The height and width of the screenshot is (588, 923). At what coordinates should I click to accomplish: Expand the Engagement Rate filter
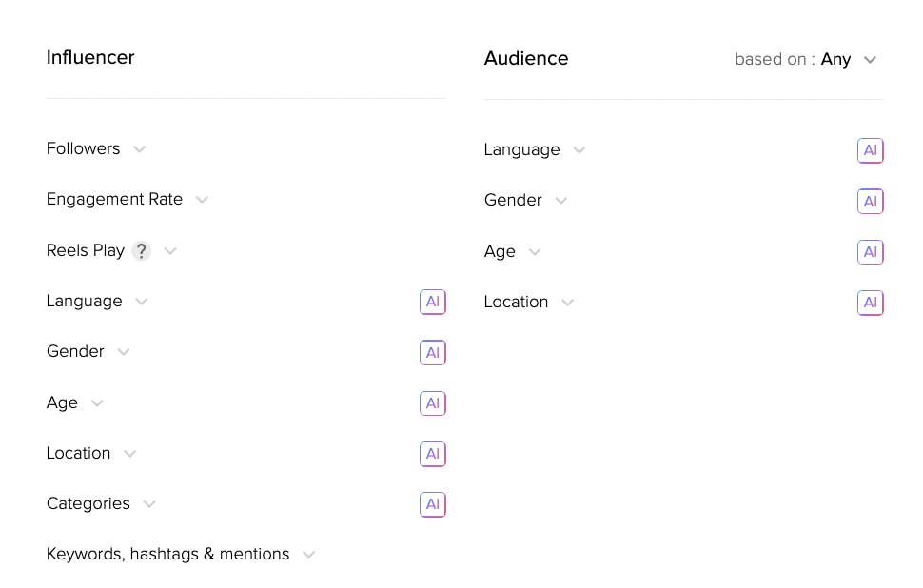pyautogui.click(x=202, y=200)
